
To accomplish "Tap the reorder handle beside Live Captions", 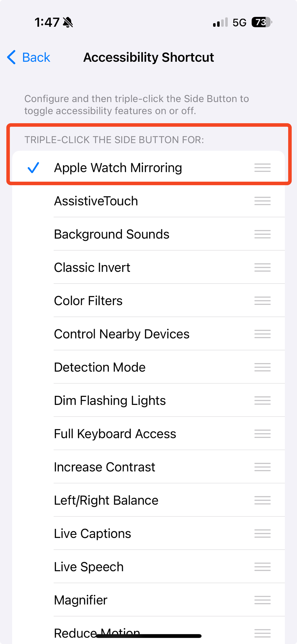I will (262, 533).
